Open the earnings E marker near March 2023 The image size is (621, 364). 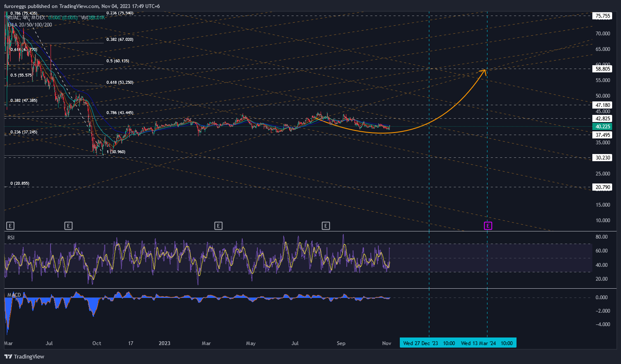point(218,226)
